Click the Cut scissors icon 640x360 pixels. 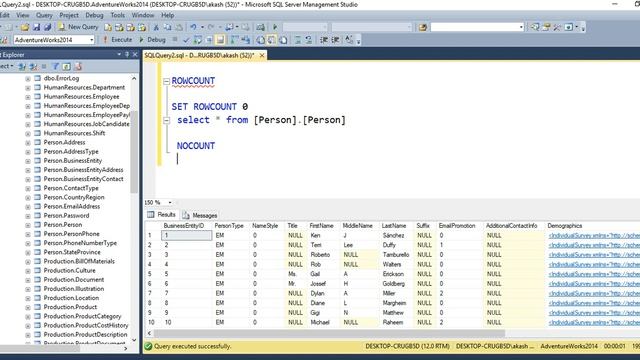(x=156, y=27)
